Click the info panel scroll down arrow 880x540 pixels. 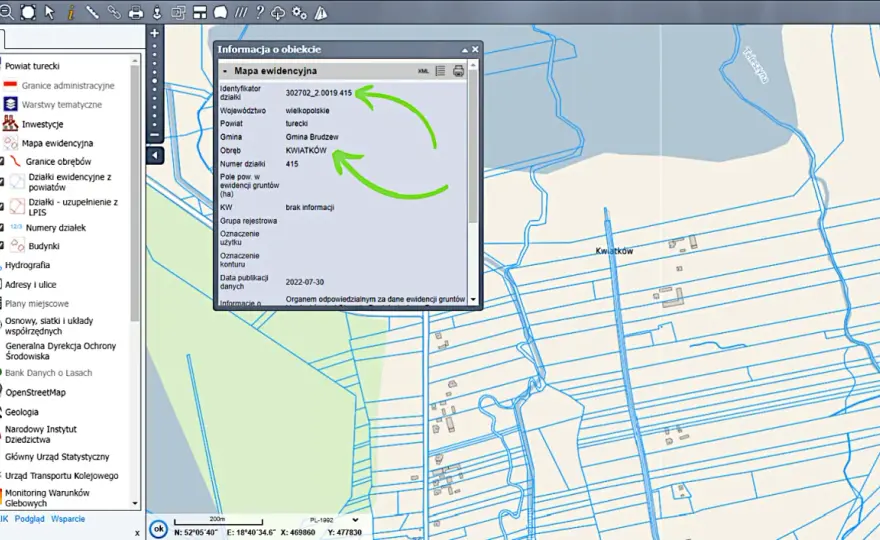[473, 300]
